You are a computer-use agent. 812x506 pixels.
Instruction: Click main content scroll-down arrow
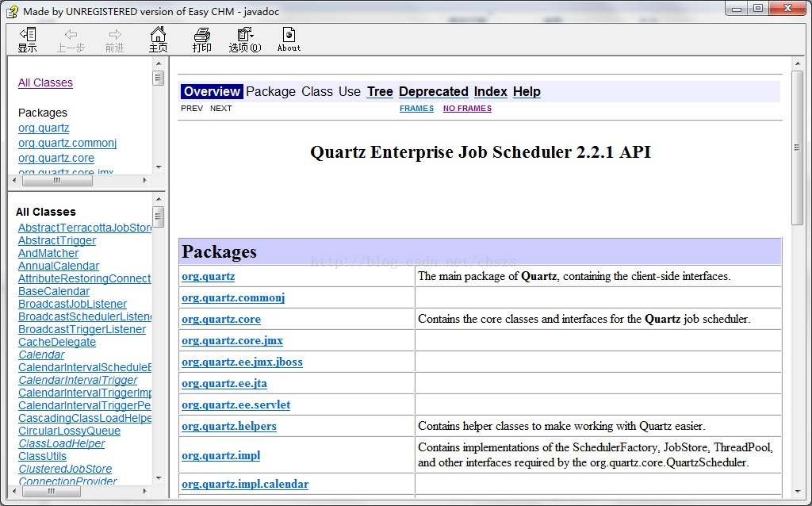click(x=798, y=492)
